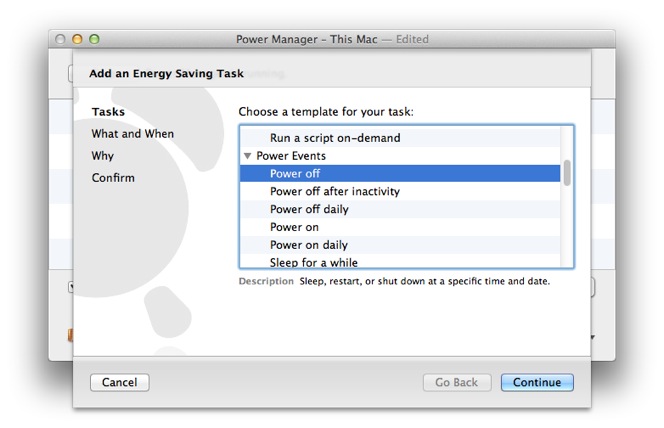This screenshot has height=428, width=664.
Task: Click the Power Events group label
Action: click(x=291, y=156)
